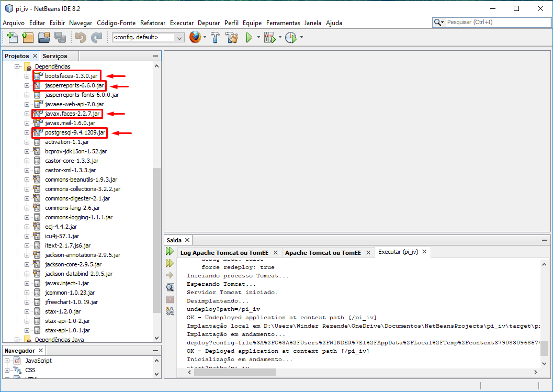Image resolution: width=553 pixels, height=392 pixels.
Task: Click the Save All toolbar icon
Action: point(60,37)
